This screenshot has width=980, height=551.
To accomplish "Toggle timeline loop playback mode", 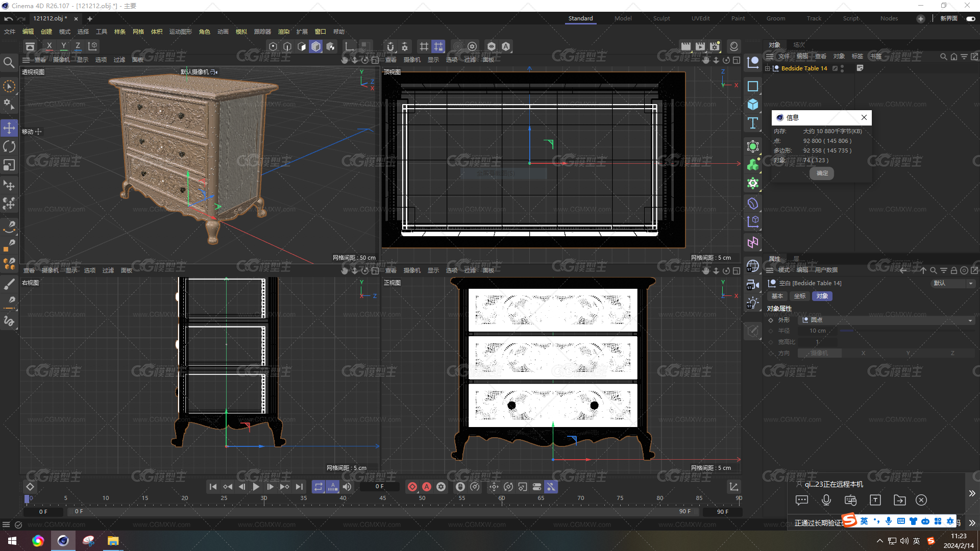I will [318, 487].
